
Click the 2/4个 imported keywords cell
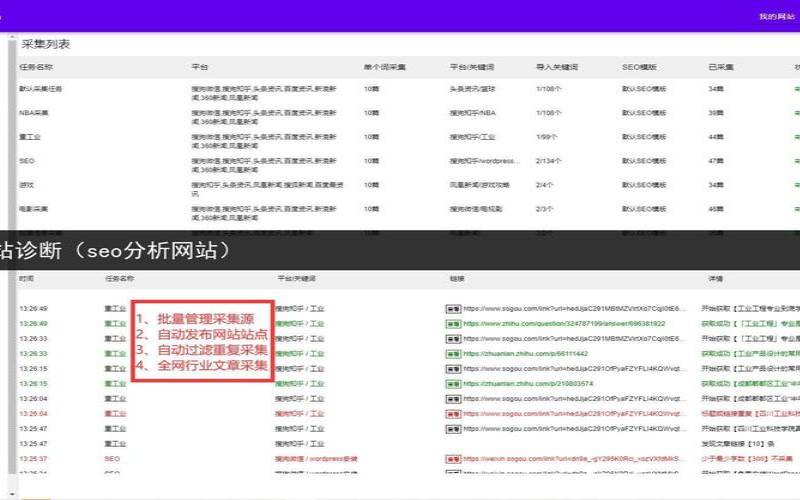click(x=544, y=185)
